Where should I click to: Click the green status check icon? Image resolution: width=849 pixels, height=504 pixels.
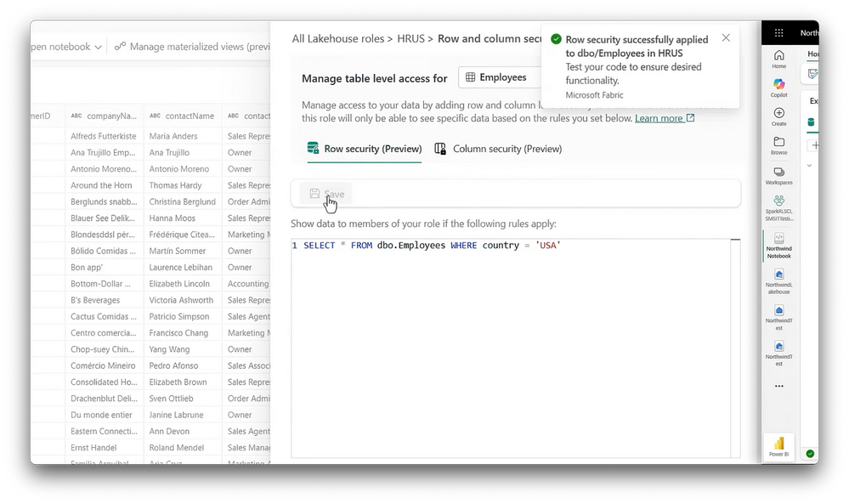click(x=810, y=454)
